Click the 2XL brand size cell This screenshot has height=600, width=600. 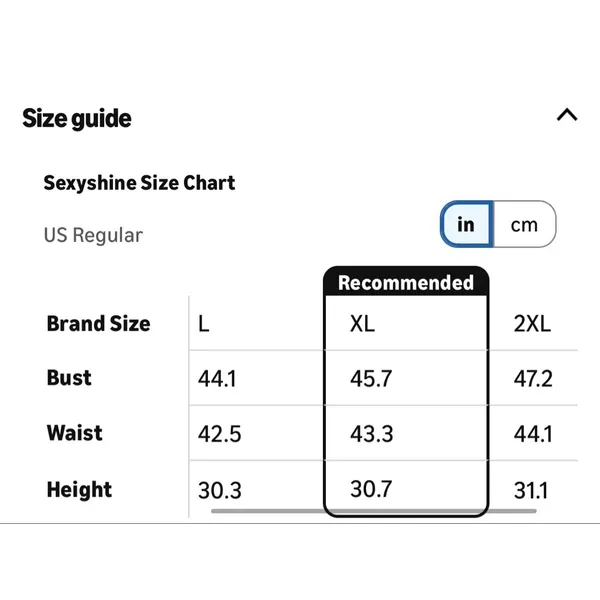(x=532, y=324)
